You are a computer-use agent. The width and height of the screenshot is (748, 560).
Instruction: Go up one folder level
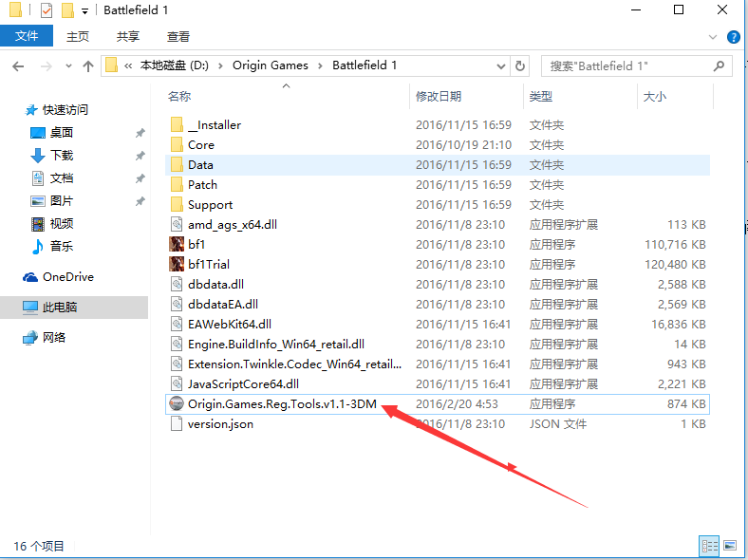coord(87,66)
